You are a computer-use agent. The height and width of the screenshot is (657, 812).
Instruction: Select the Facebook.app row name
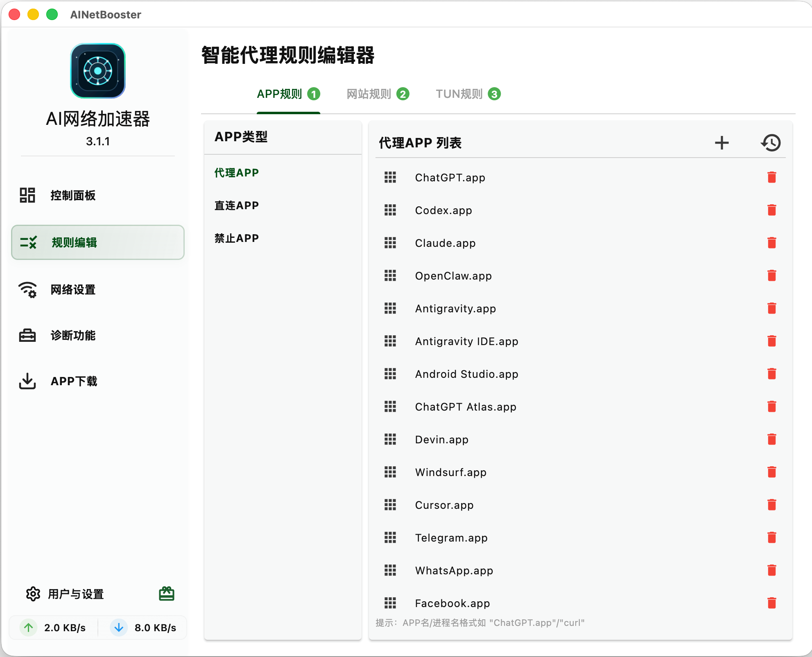pos(452,603)
